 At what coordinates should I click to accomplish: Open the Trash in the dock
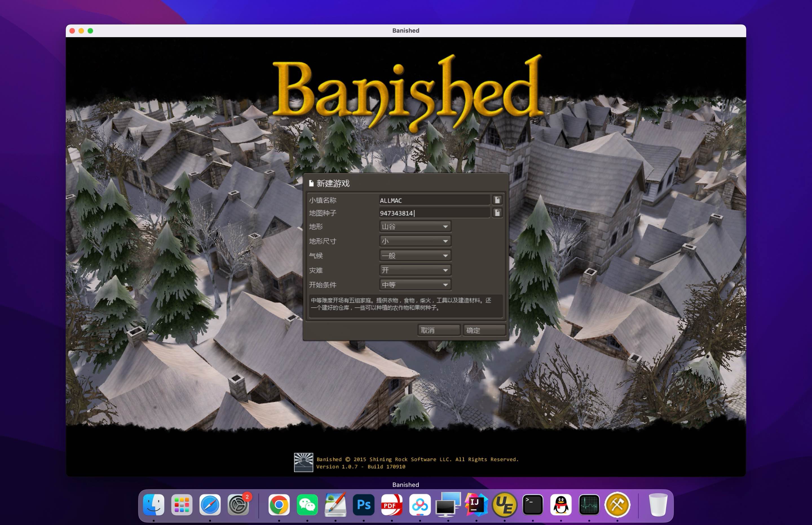click(658, 505)
